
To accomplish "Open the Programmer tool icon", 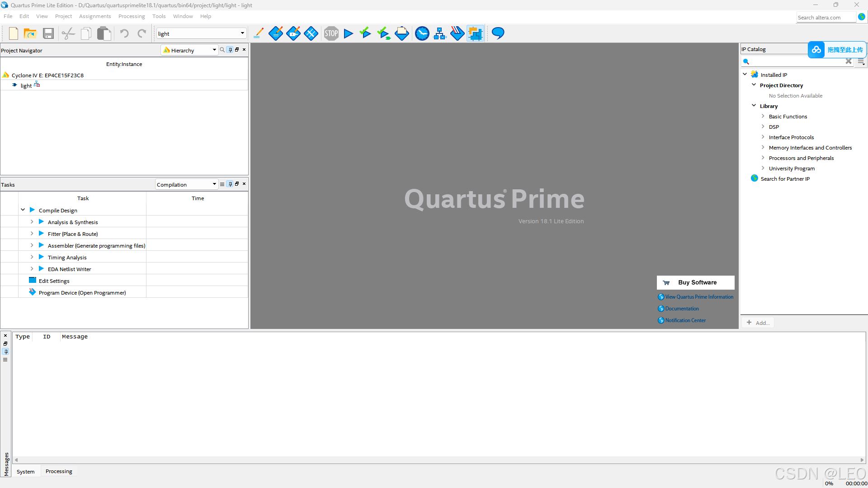I will click(457, 33).
